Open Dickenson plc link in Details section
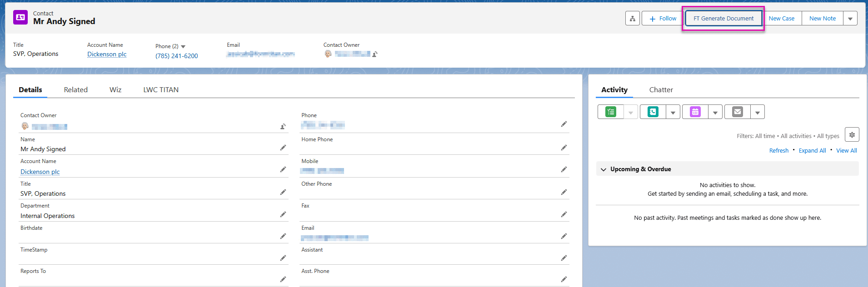868x287 pixels. point(40,172)
